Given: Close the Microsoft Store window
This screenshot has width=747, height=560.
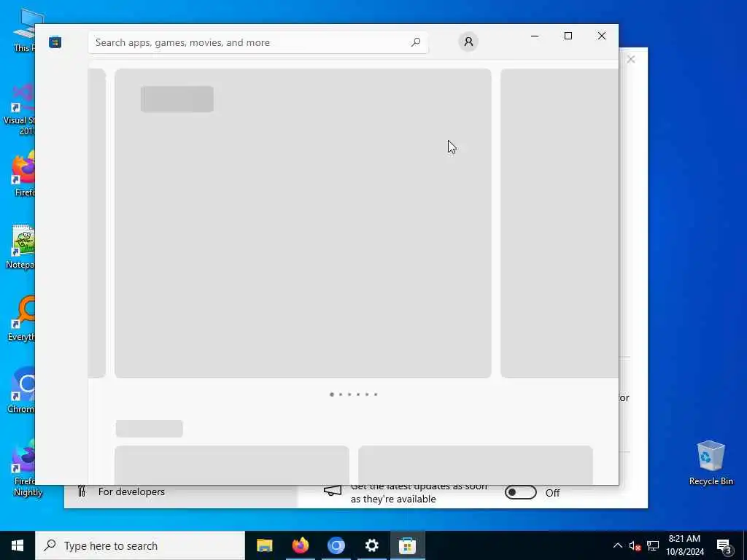Looking at the screenshot, I should (x=602, y=36).
